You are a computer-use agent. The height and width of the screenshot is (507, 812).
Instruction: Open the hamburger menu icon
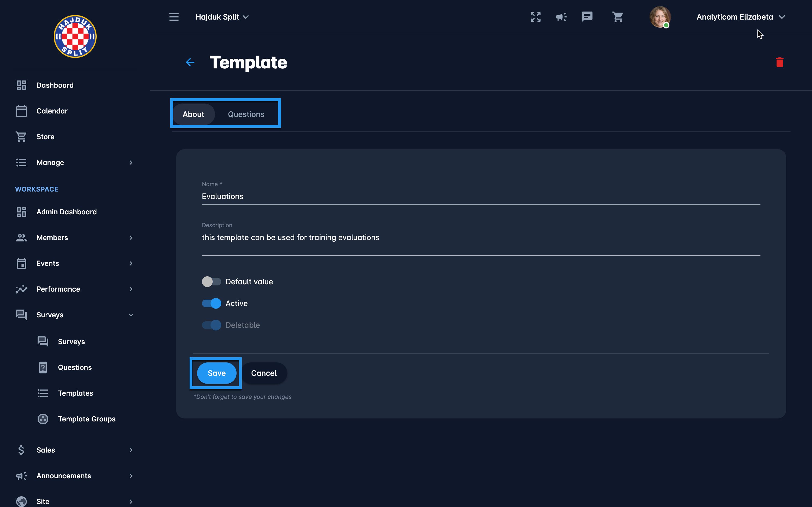click(174, 17)
